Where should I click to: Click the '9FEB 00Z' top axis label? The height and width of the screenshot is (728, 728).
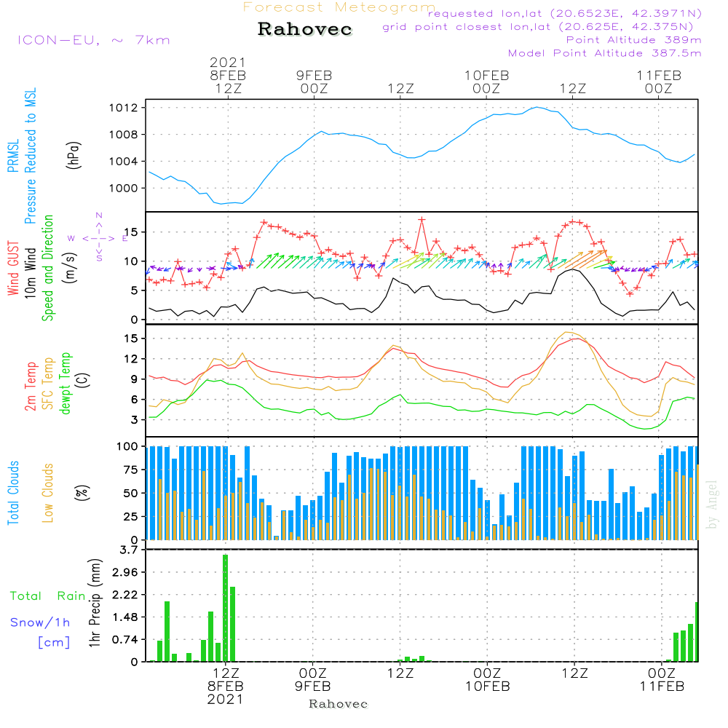pos(314,82)
